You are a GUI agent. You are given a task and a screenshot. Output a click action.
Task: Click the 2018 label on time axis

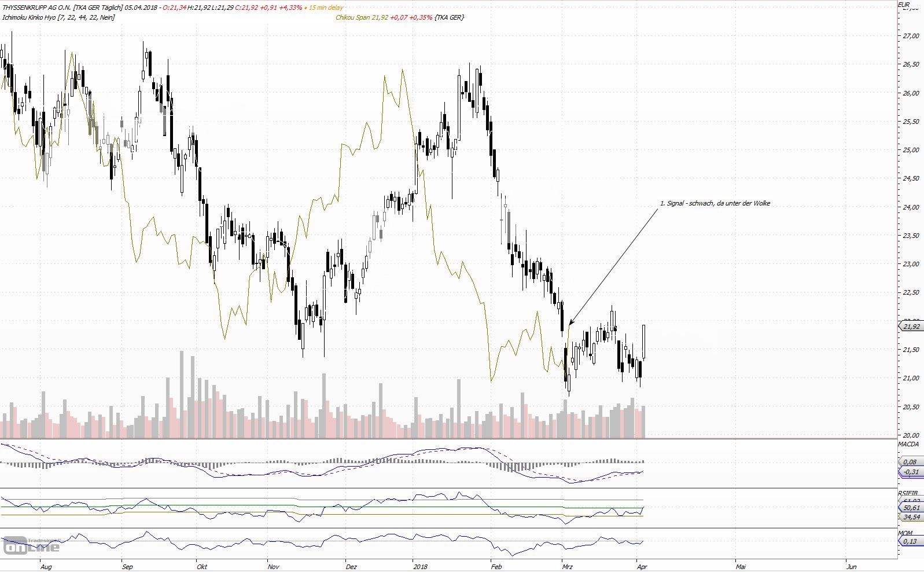point(421,567)
